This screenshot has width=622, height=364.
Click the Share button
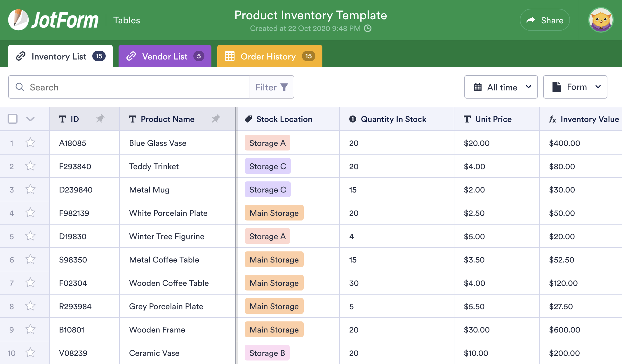coord(545,20)
